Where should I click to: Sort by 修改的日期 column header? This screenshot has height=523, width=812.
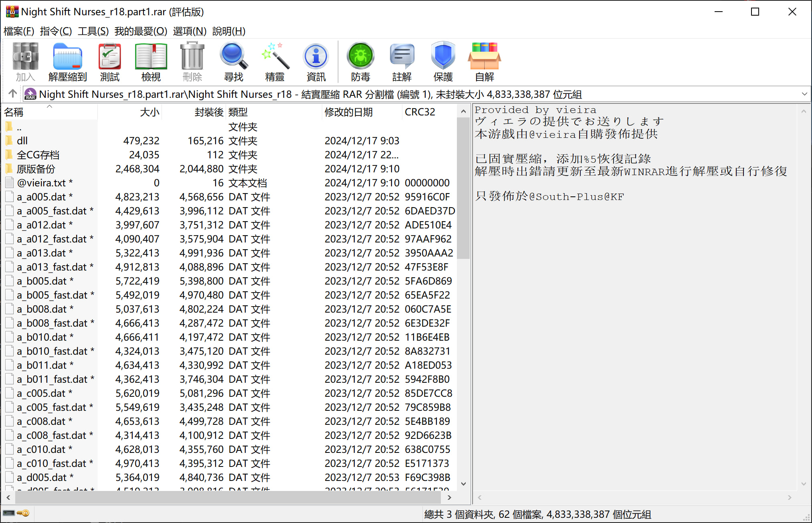pos(348,112)
